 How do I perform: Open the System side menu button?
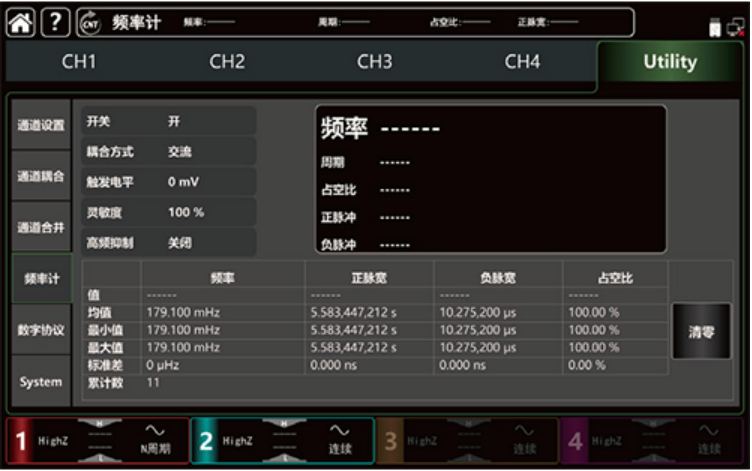click(x=40, y=382)
